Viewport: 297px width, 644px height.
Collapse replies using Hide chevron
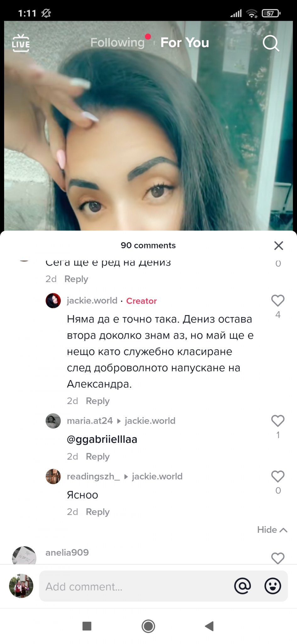(x=272, y=530)
